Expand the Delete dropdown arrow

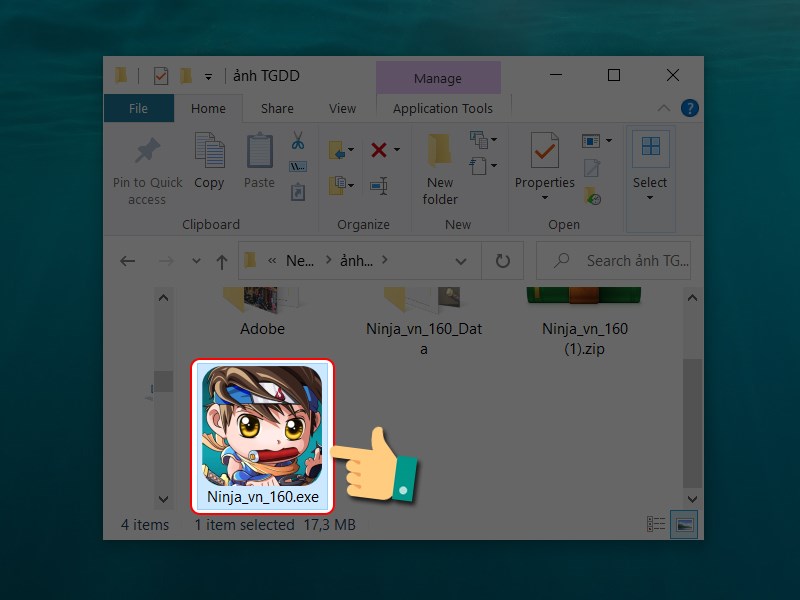pos(396,149)
